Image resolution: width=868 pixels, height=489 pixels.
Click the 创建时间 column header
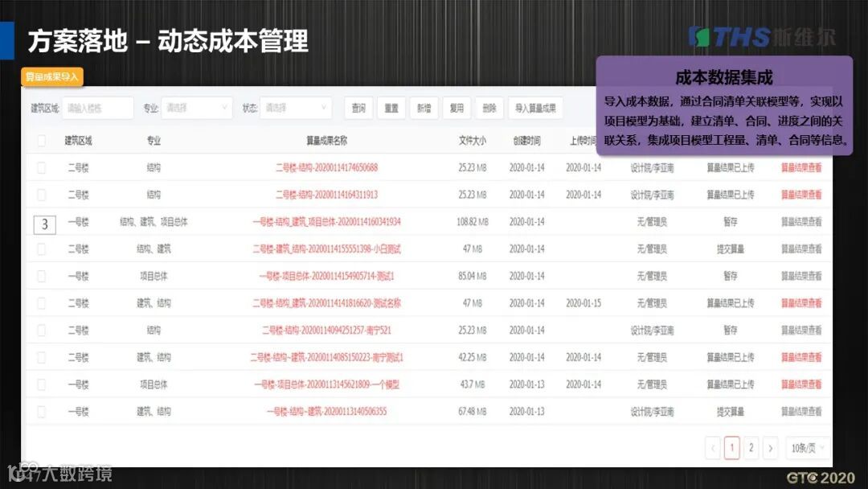click(x=526, y=141)
